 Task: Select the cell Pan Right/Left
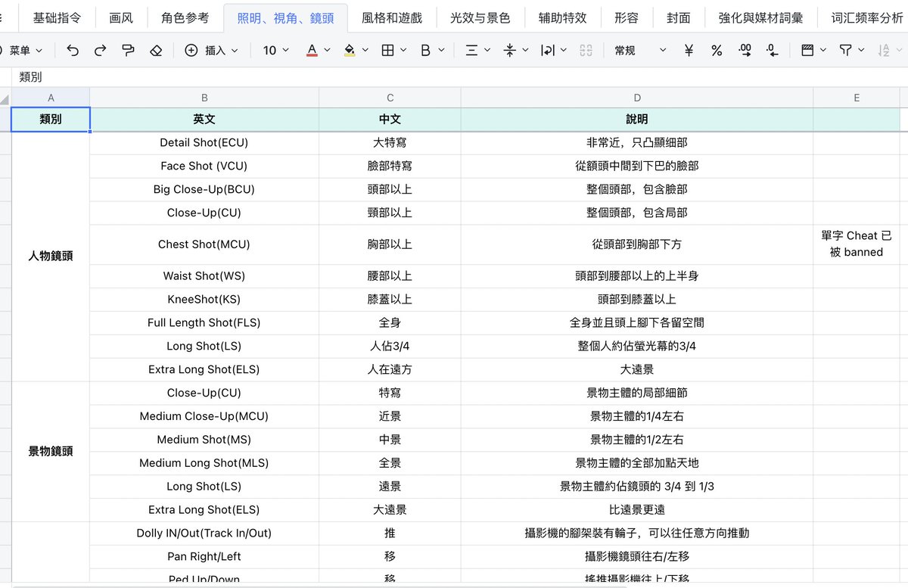coord(204,556)
